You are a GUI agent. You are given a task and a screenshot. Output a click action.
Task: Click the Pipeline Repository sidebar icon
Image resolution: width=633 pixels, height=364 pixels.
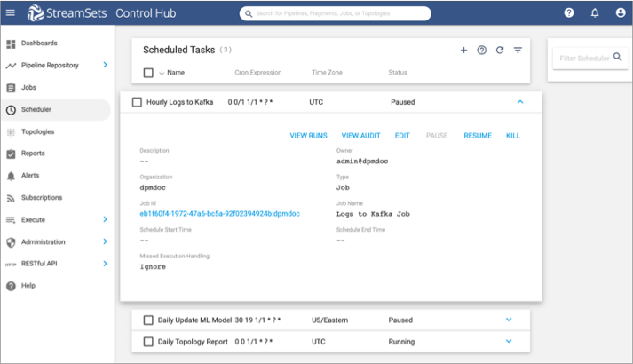click(x=11, y=66)
